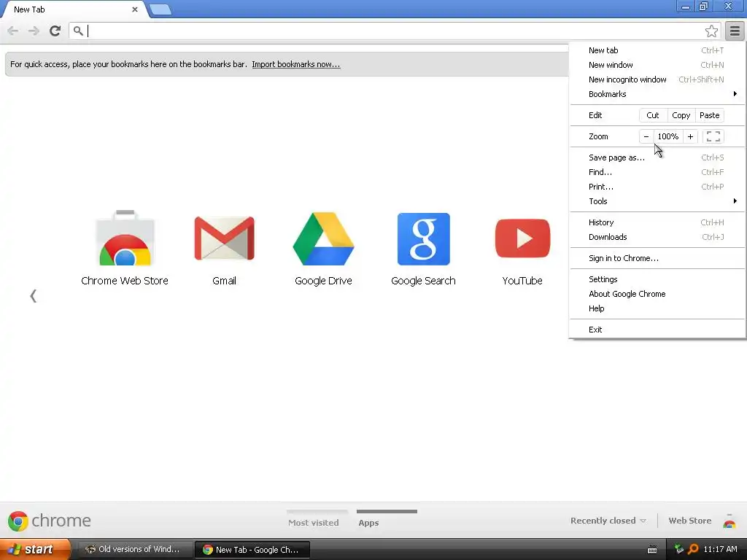Image resolution: width=747 pixels, height=560 pixels.
Task: Close the Chrome hamburger menu button
Action: pos(735,31)
